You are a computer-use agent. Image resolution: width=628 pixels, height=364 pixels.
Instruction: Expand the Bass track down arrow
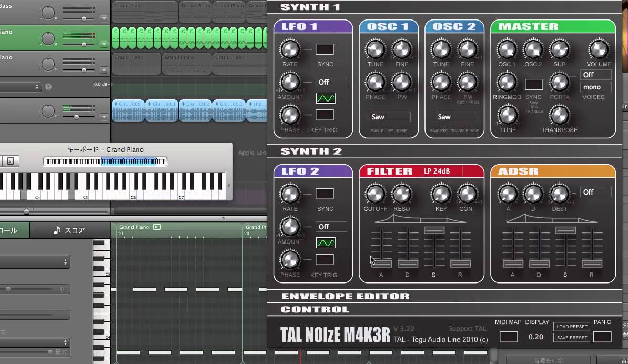coord(104,18)
